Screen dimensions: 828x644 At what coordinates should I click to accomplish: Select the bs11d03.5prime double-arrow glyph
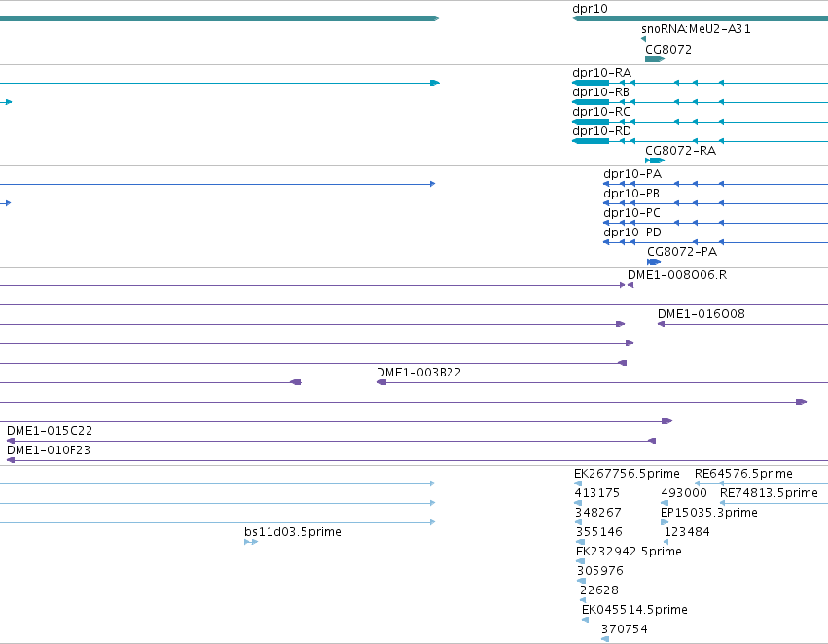251,542
